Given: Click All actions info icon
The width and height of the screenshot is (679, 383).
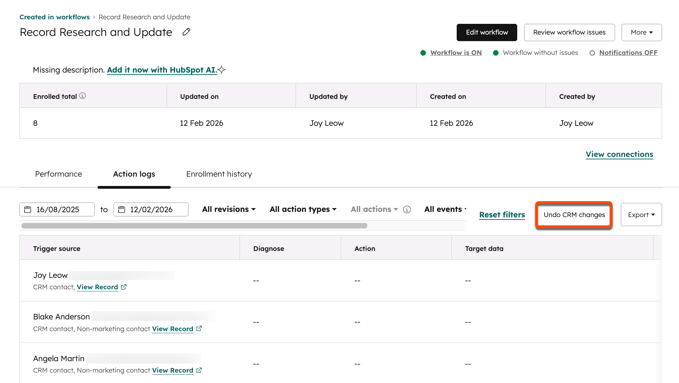Looking at the screenshot, I should 407,210.
